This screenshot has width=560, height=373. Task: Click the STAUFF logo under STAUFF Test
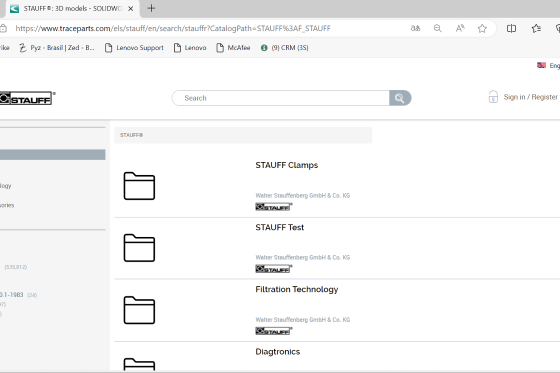coord(274,269)
